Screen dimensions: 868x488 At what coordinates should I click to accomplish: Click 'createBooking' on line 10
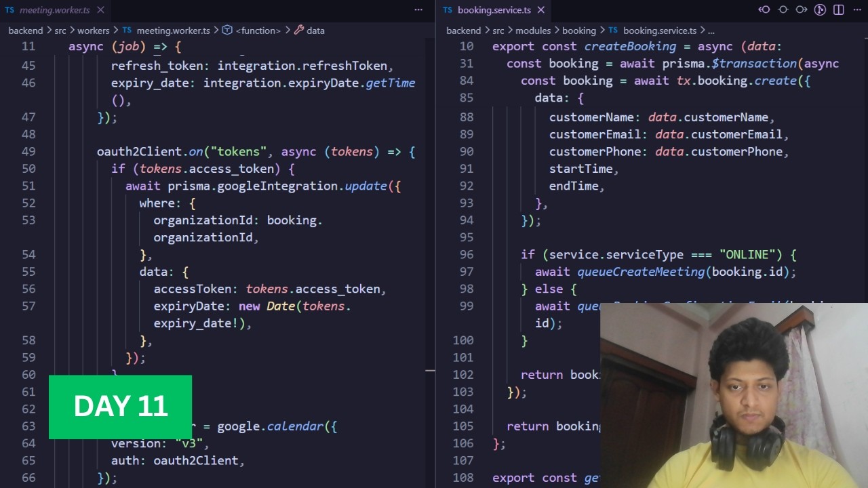pyautogui.click(x=630, y=47)
